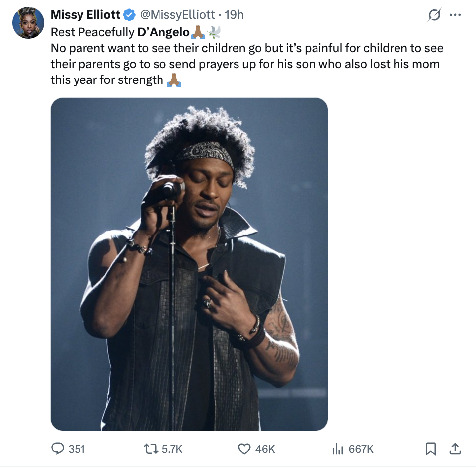Click the blue verified checkmark badge
476x471 pixels.
click(129, 15)
